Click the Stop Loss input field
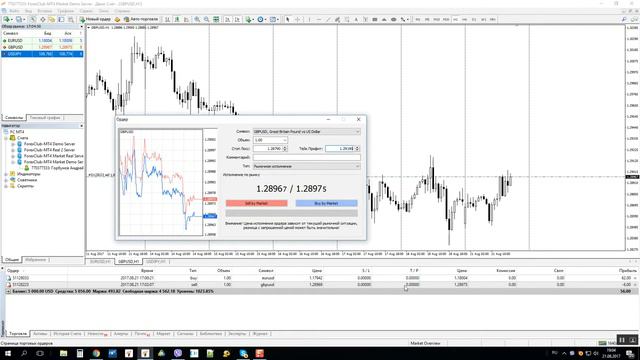Viewport: 640px width, 360px height. [267, 149]
